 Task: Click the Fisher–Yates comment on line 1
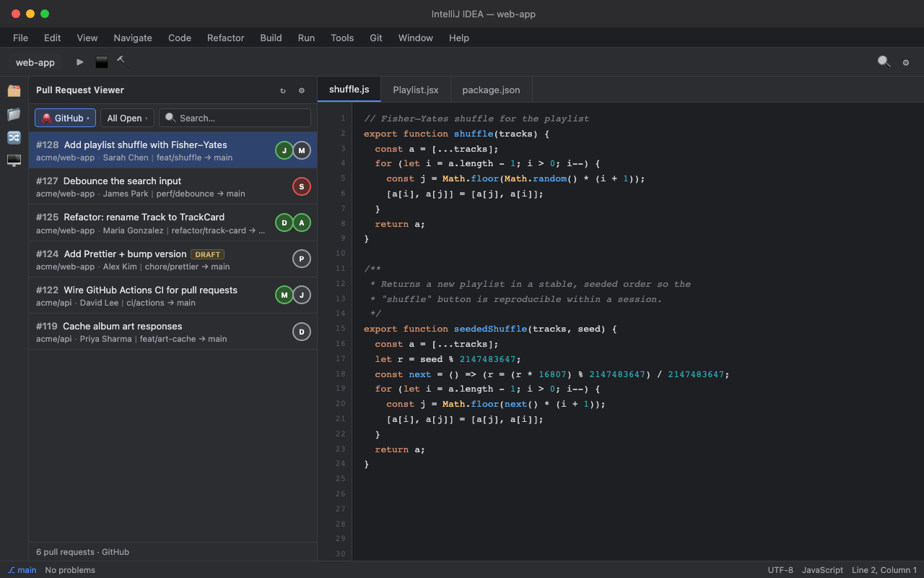pyautogui.click(x=476, y=118)
